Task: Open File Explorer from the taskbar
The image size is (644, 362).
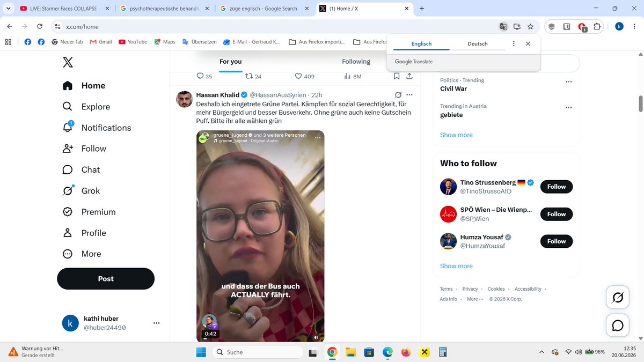Action: tap(350, 352)
